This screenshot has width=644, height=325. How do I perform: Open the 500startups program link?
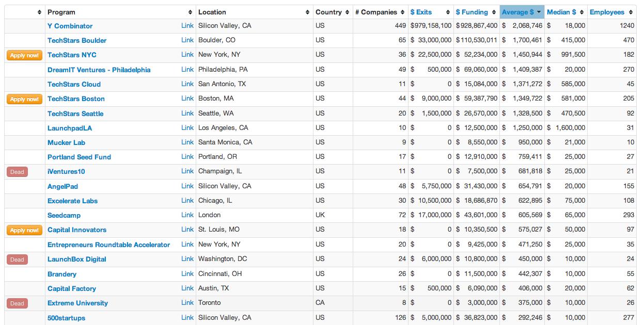point(66,318)
